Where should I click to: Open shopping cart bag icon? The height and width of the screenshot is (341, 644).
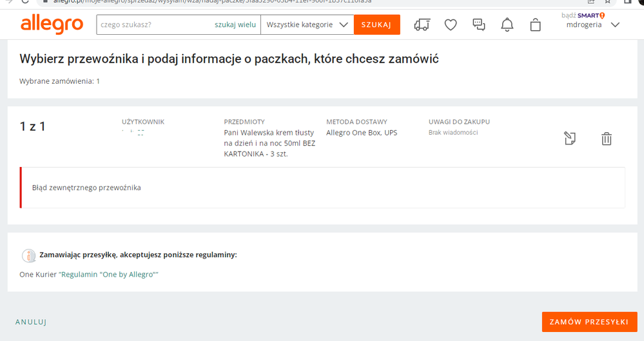pyautogui.click(x=536, y=24)
